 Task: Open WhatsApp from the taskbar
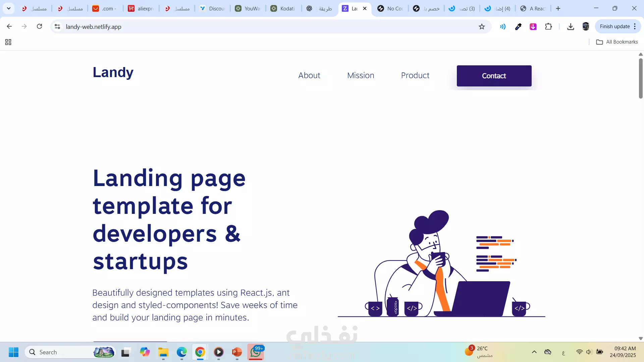[256, 352]
